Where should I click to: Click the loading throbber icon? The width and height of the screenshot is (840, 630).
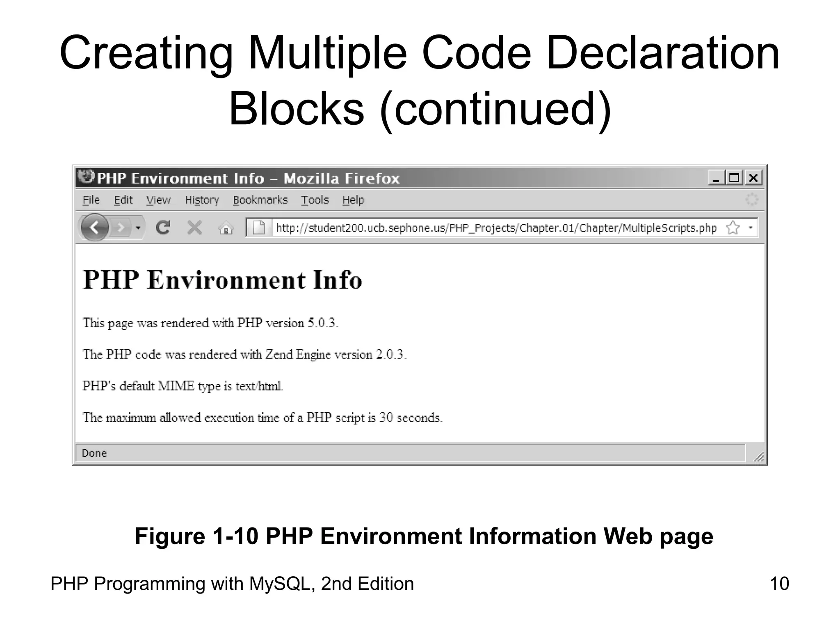click(751, 200)
